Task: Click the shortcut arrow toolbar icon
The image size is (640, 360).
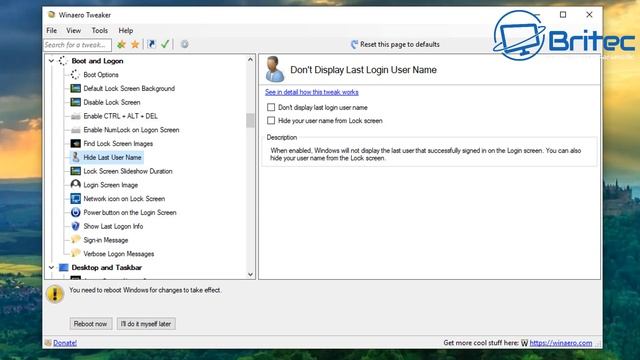Action: [x=151, y=44]
